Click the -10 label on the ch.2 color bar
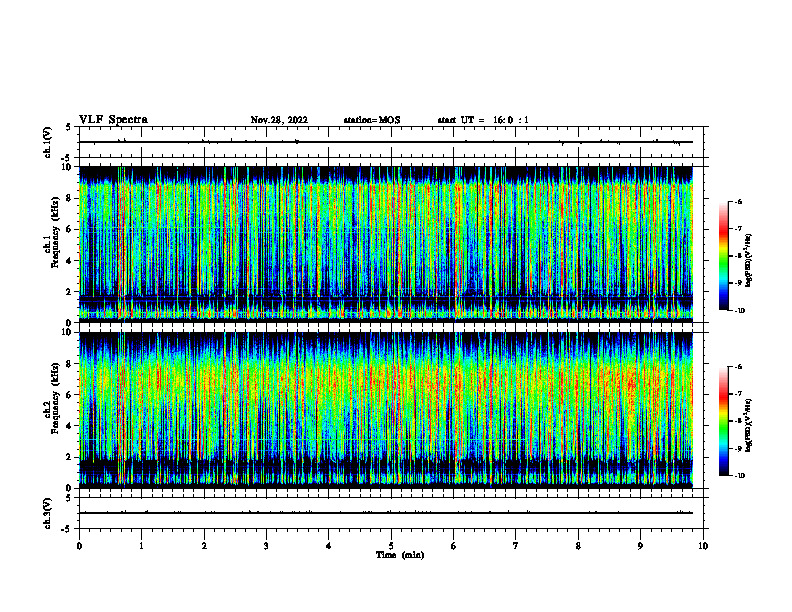792x612 pixels. point(740,476)
